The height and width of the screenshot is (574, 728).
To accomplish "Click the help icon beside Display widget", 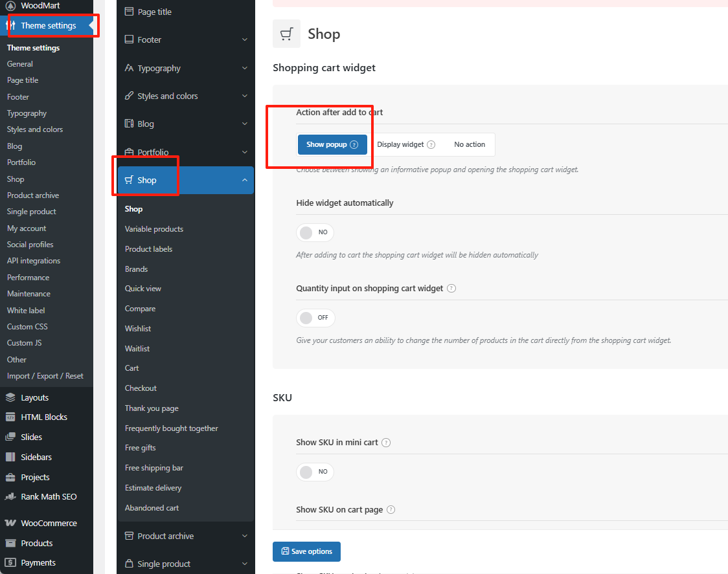I will [431, 145].
